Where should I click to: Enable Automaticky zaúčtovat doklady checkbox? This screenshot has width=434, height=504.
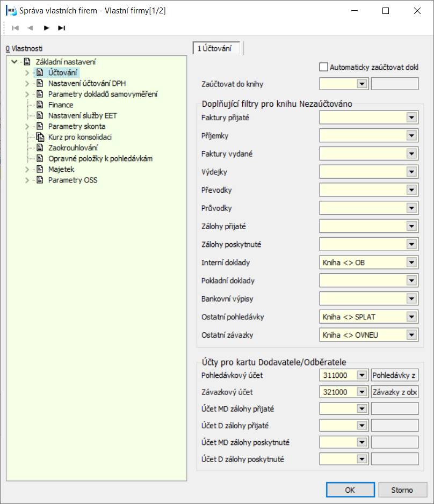coord(324,67)
